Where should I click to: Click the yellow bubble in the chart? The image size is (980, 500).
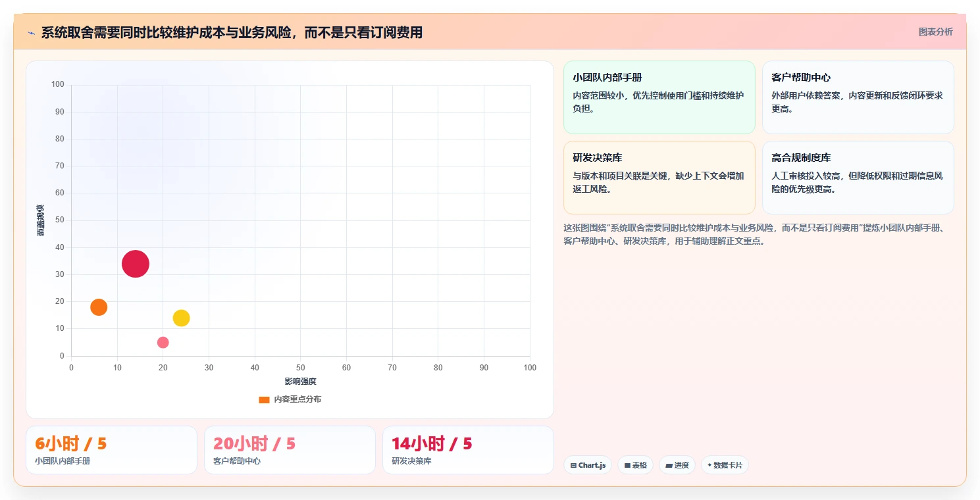click(x=181, y=318)
